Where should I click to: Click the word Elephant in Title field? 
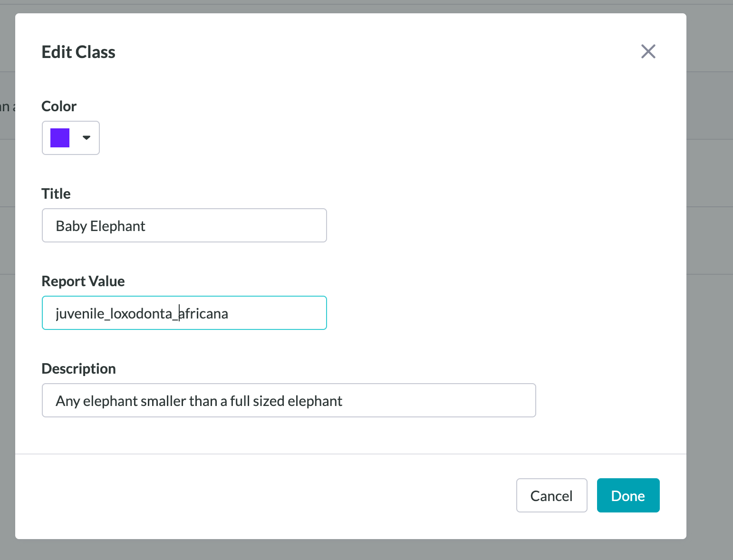[117, 226]
